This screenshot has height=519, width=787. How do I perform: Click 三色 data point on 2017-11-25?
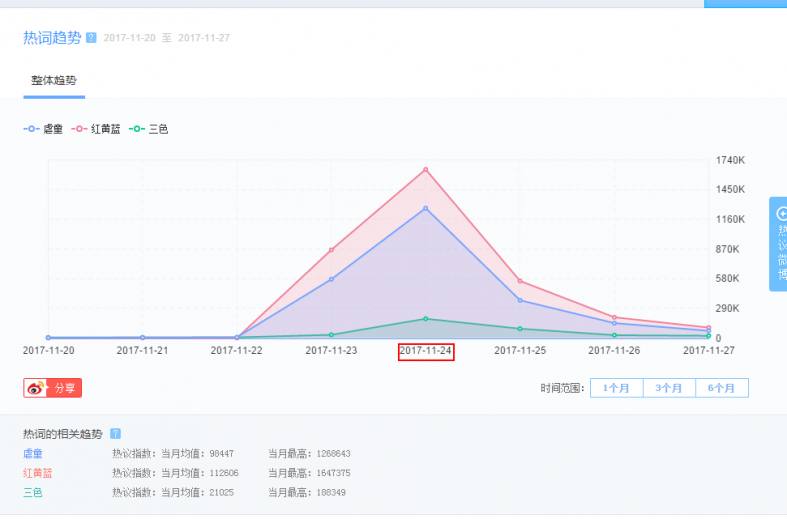pos(520,329)
